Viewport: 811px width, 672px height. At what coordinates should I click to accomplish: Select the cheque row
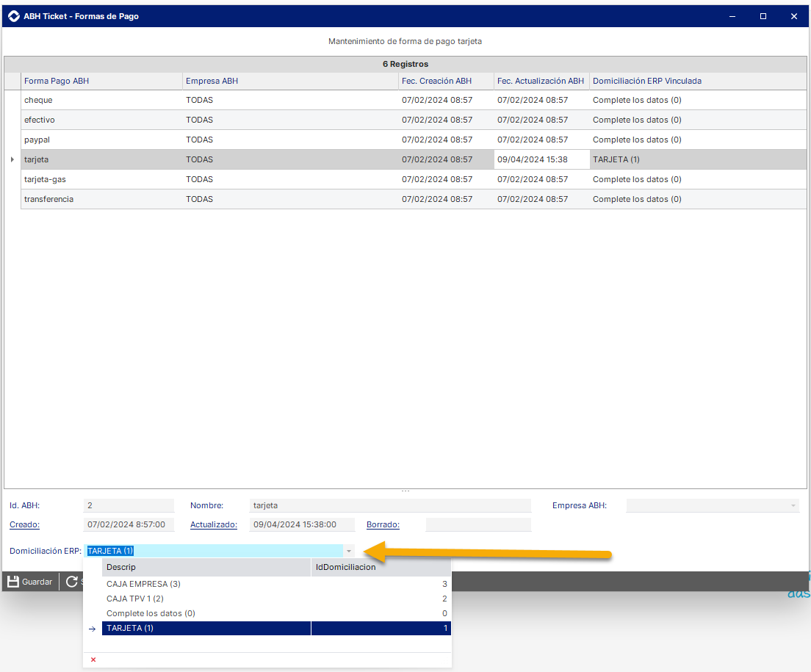[x=414, y=100]
